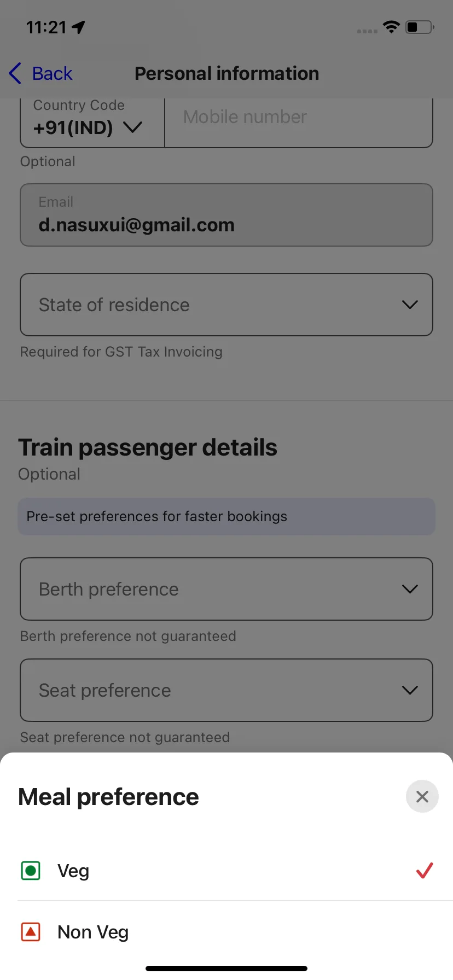This screenshot has width=453, height=980.
Task: Tap the red checkmark beside Veg
Action: [x=425, y=870]
